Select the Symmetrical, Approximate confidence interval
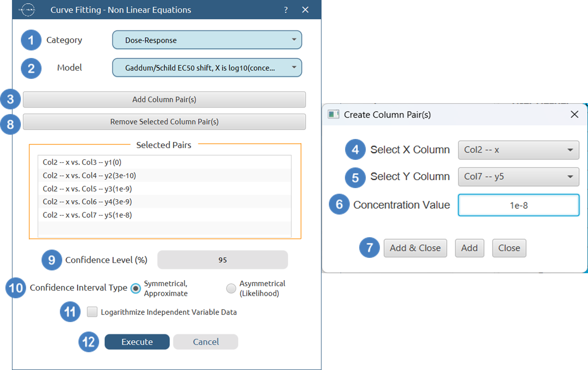Viewport: 588px width, 370px height. (x=136, y=288)
